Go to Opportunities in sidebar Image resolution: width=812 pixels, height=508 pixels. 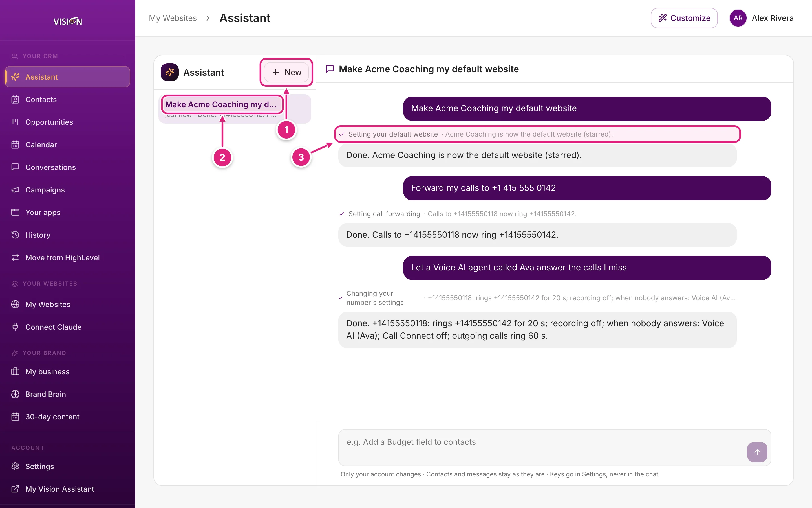67,122
